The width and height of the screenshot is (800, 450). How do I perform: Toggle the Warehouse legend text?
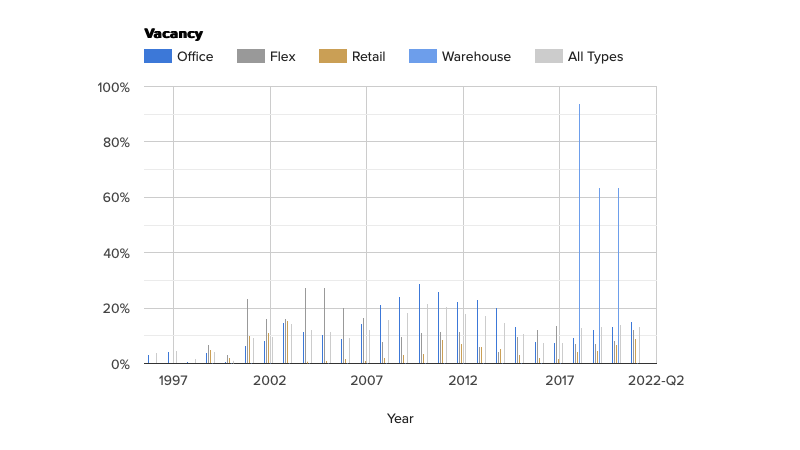point(476,57)
